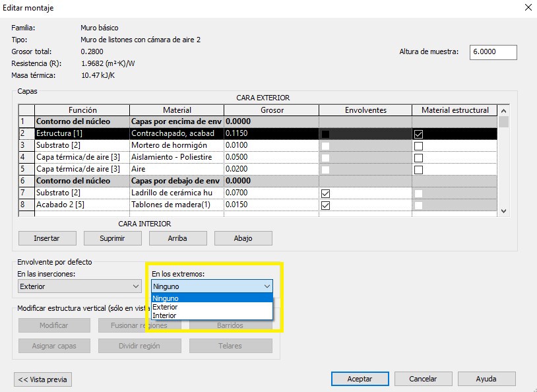Move layer up with Arriba button
This screenshot has width=537, height=392.
coord(177,238)
